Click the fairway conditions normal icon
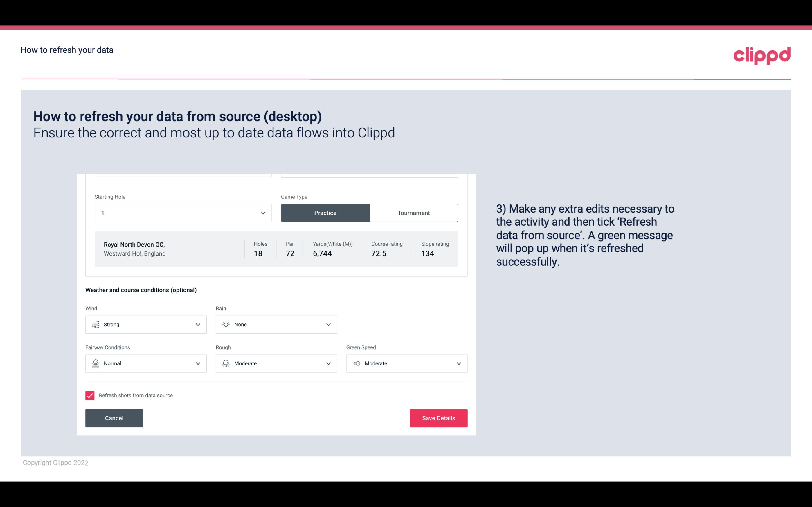 (x=95, y=363)
